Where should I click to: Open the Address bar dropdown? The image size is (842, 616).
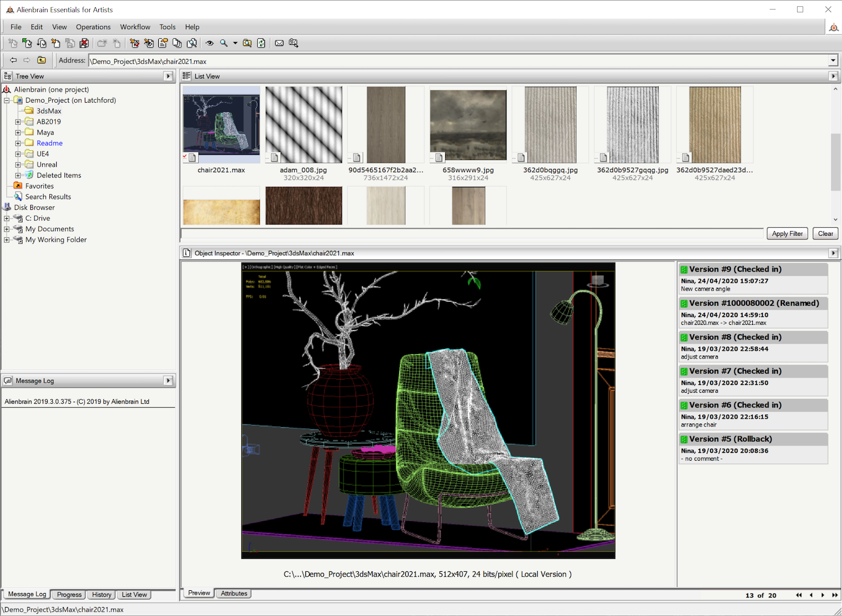[x=833, y=61]
